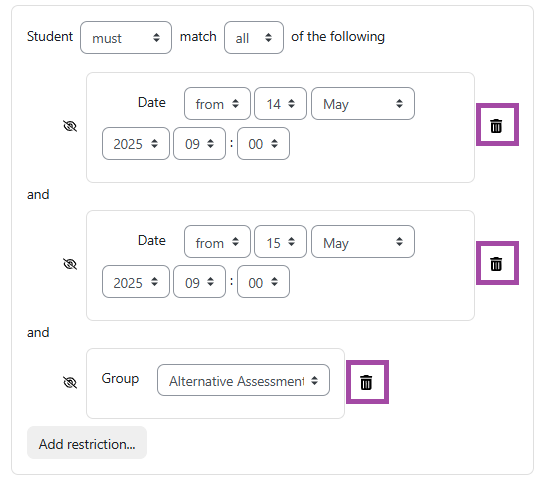
Task: Open the May month selector, second date
Action: coord(363,242)
